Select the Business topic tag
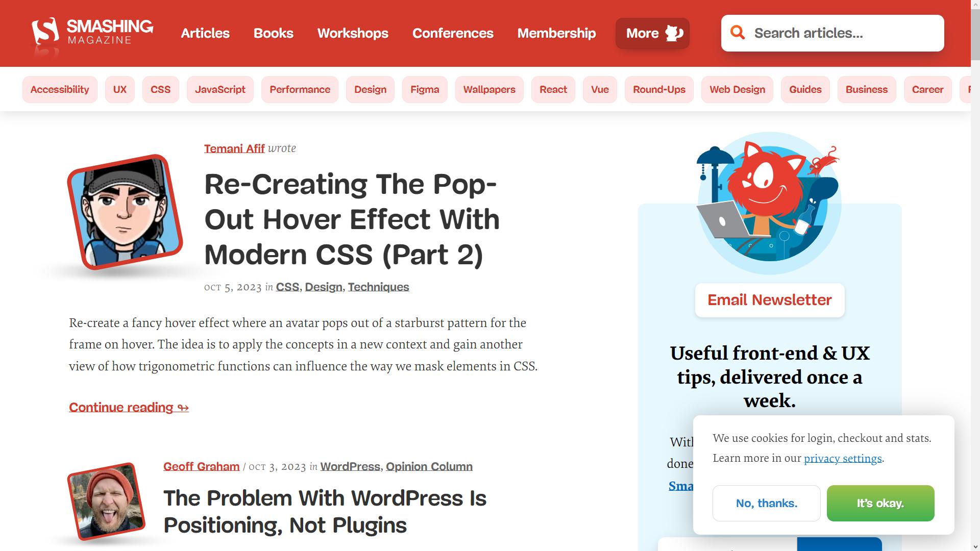Image resolution: width=980 pixels, height=551 pixels. [867, 89]
